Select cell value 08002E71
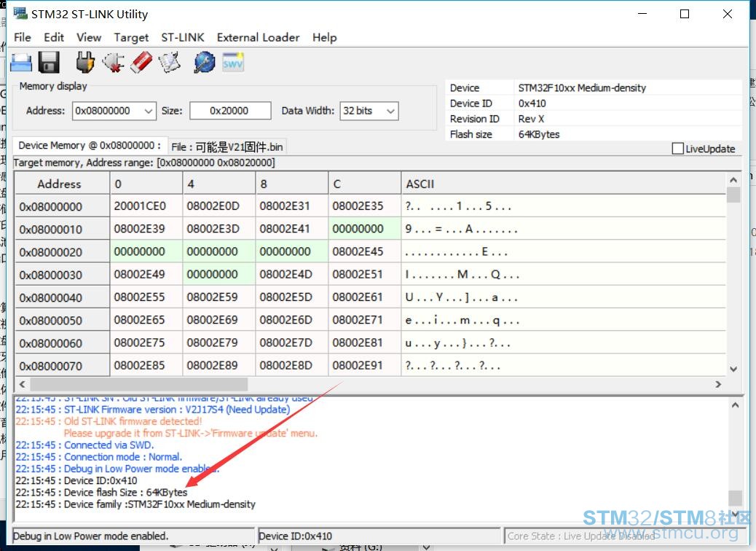This screenshot has width=756, height=551. coord(364,320)
